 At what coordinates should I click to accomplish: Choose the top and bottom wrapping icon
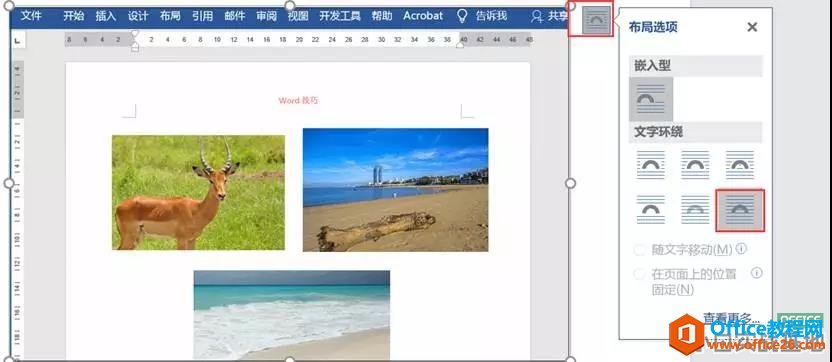tap(651, 209)
